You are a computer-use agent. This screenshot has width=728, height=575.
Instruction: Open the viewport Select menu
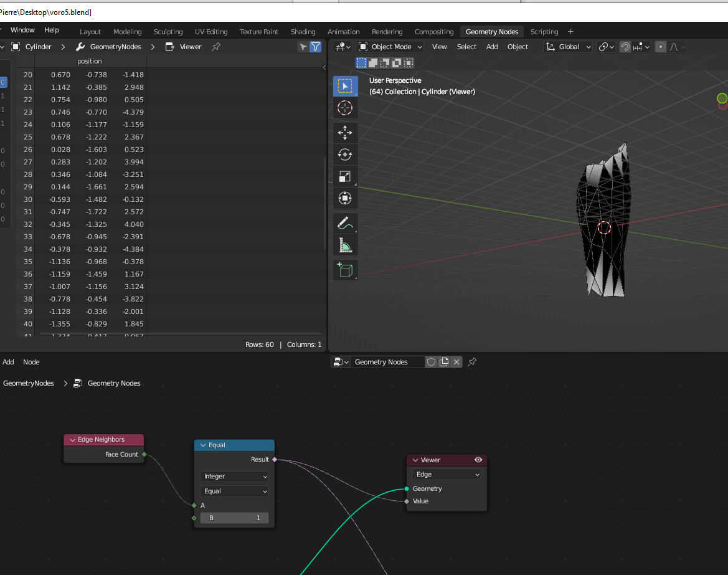(x=466, y=47)
